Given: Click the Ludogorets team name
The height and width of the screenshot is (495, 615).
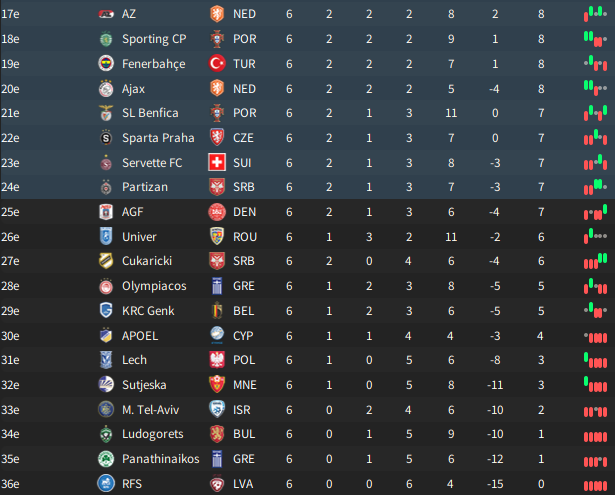Looking at the screenshot, I should 154,434.
